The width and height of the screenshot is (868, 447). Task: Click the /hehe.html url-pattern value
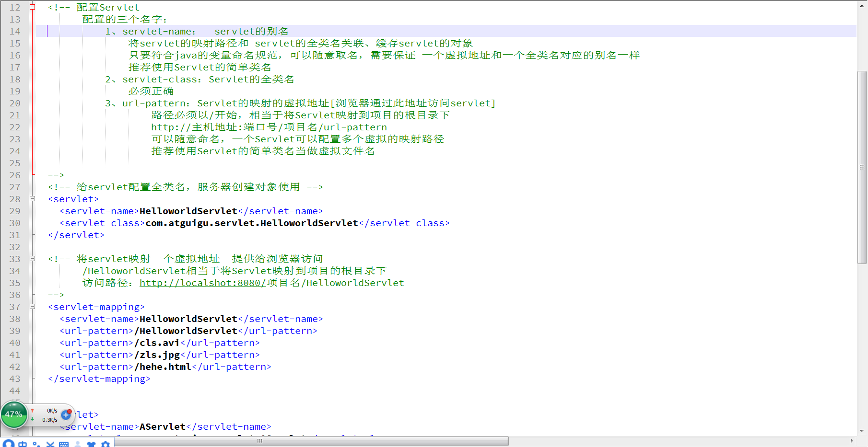pyautogui.click(x=163, y=367)
